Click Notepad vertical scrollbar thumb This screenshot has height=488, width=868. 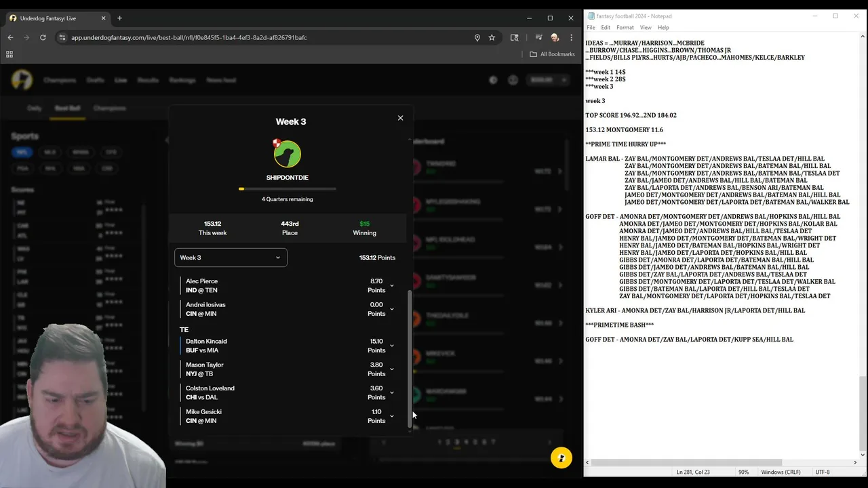click(862, 412)
